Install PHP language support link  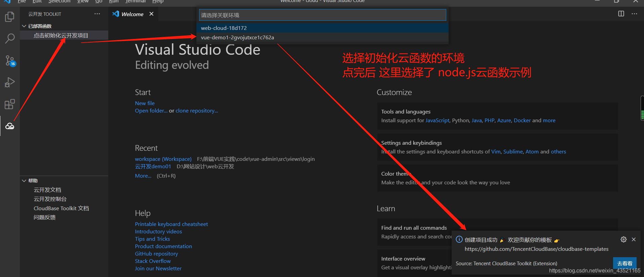pyautogui.click(x=489, y=120)
